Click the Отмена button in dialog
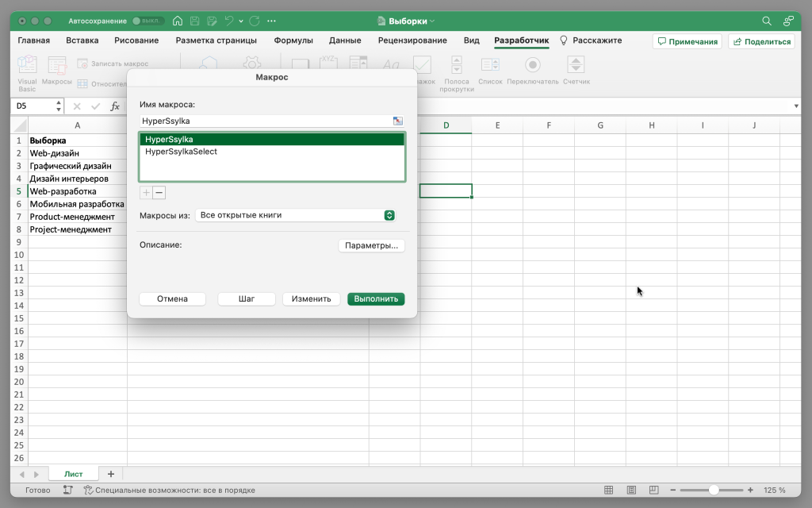Screen dimensions: 812x508 172,299
